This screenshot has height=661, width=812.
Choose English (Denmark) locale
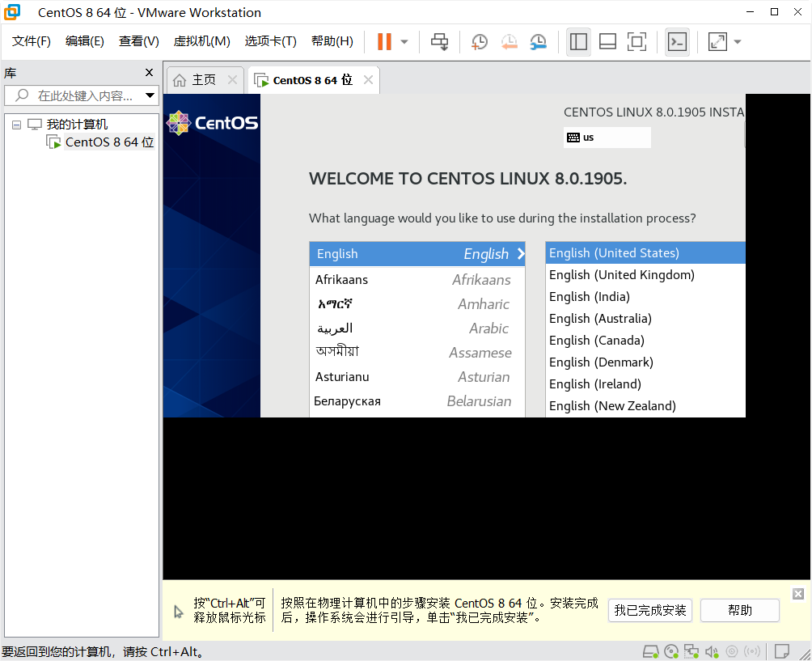click(x=645, y=362)
